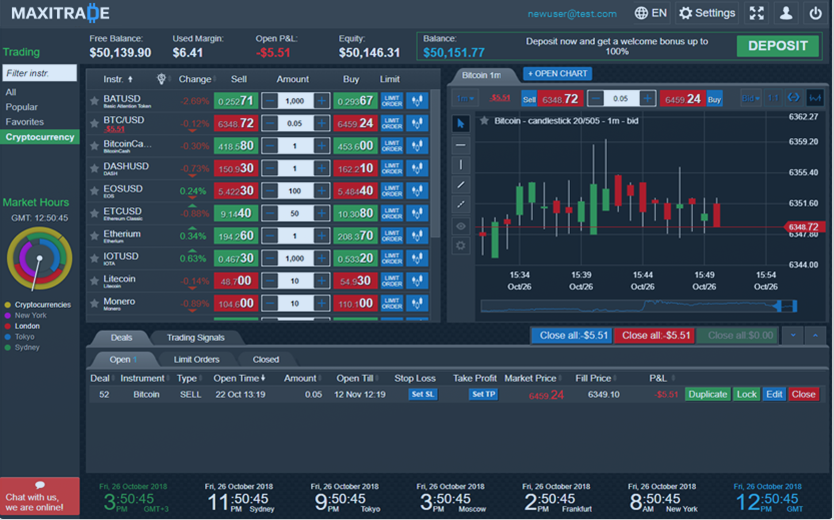Open chart icon for DASHUSD row
The image size is (834, 520).
coord(417,169)
